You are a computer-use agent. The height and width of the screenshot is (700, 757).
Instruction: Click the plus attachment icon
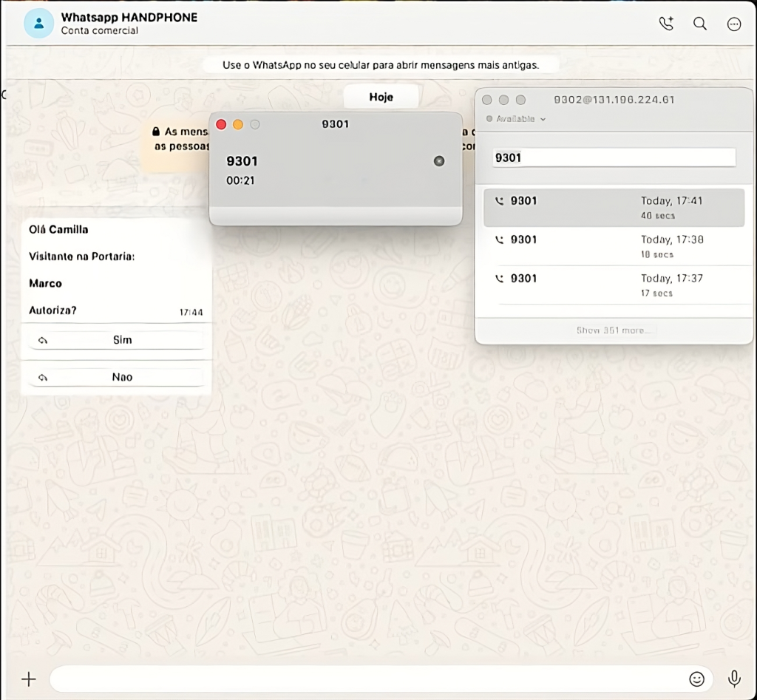pyautogui.click(x=29, y=679)
